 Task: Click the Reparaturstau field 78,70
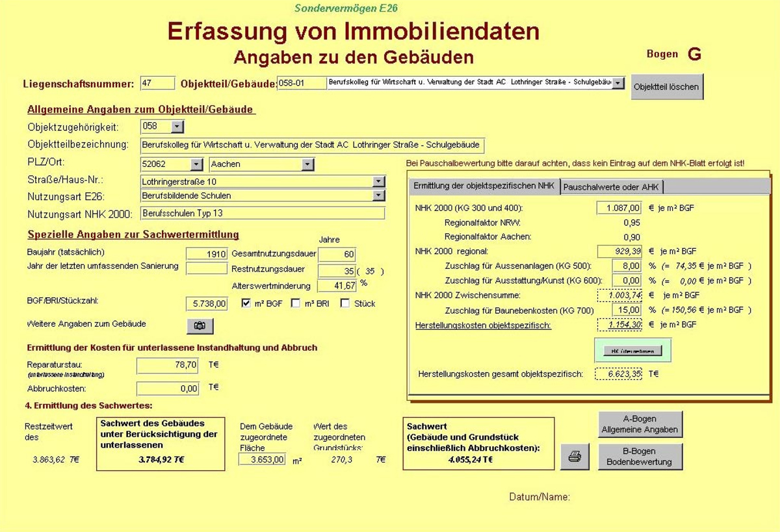167,366
